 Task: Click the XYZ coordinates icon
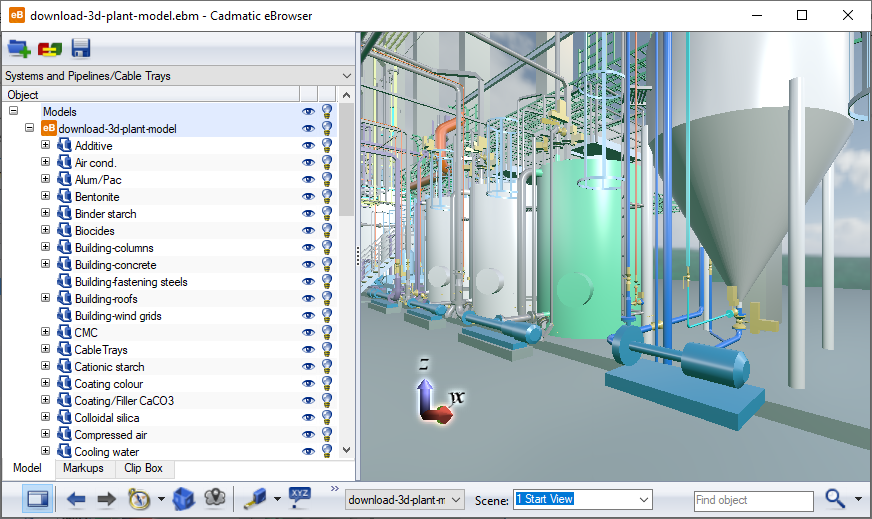point(300,497)
